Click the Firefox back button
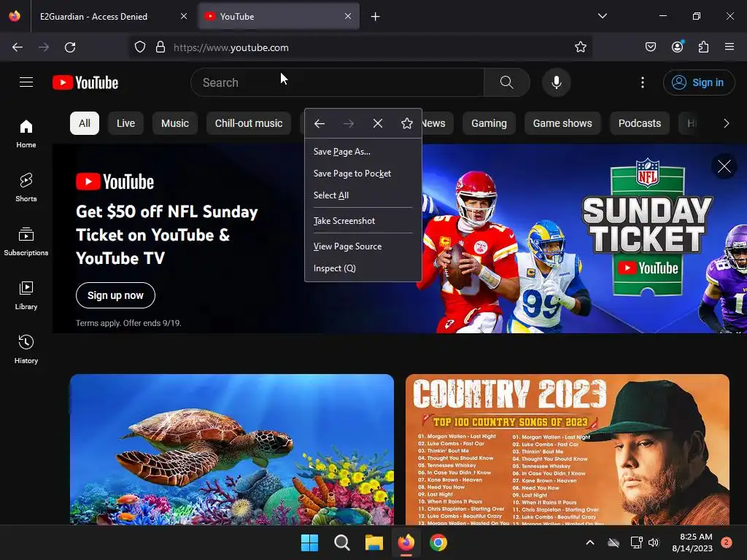The image size is (747, 560). [x=18, y=47]
